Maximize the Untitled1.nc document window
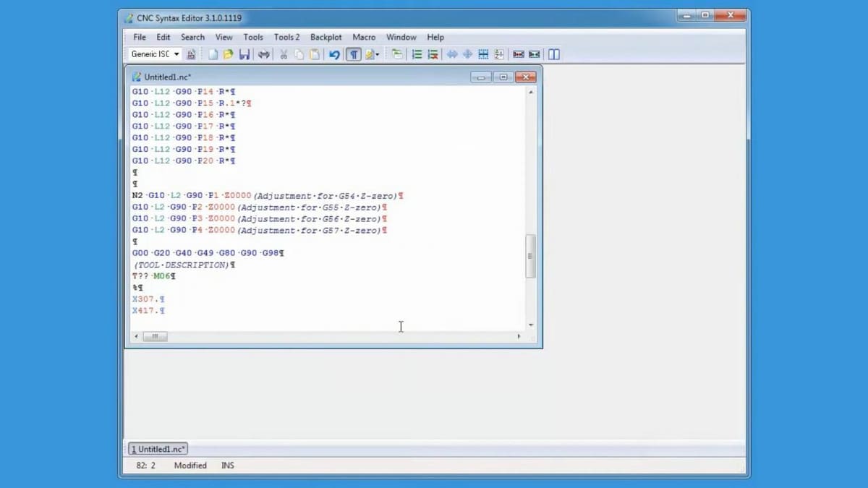868x488 pixels. [503, 77]
